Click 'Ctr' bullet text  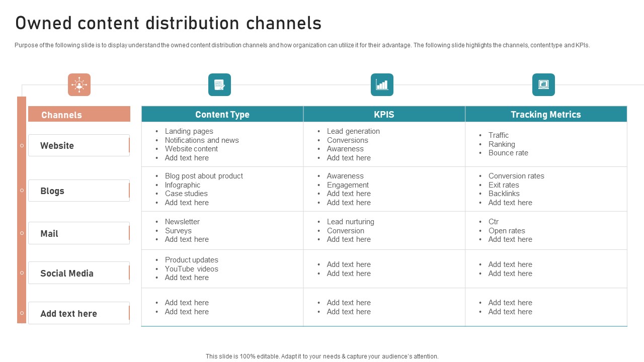[494, 222]
